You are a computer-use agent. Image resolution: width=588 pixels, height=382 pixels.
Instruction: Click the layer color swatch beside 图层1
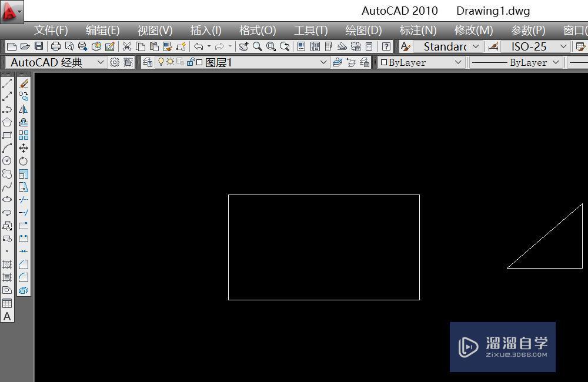[x=199, y=62]
